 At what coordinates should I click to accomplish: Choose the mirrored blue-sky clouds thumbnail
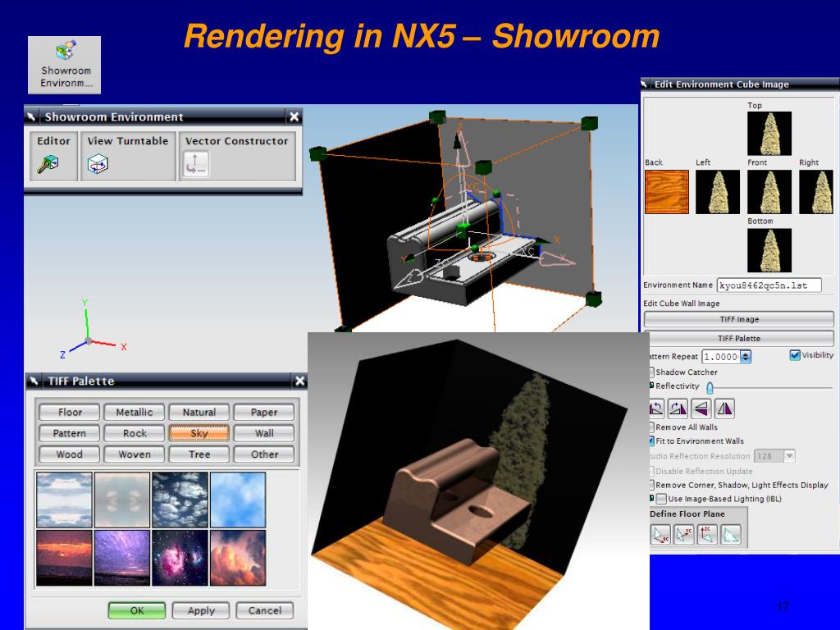point(64,500)
